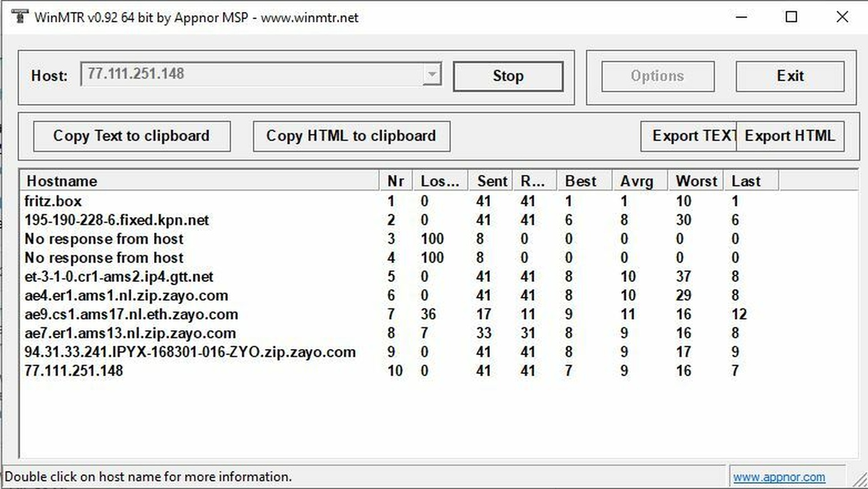Click received value 11 for hop 7
Viewport: 868px width, 489px height.
coord(528,314)
